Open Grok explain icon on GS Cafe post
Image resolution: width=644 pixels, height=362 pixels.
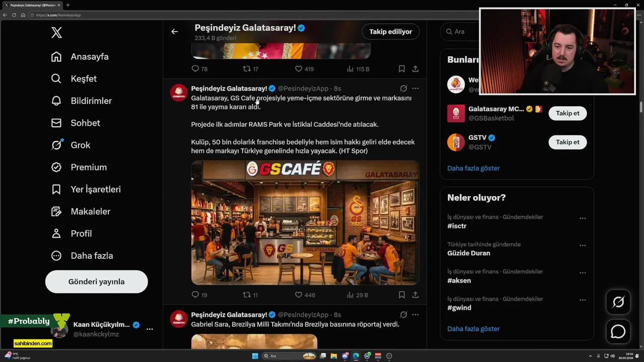[404, 88]
